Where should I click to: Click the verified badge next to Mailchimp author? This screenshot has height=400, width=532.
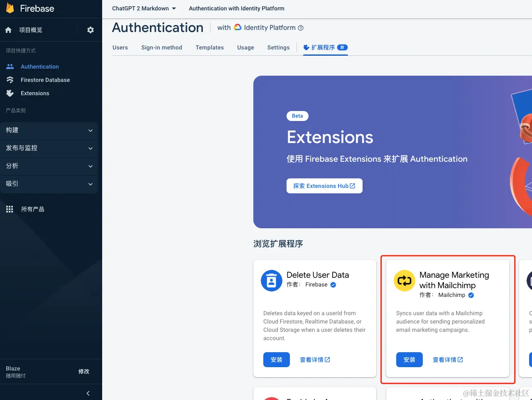(471, 295)
